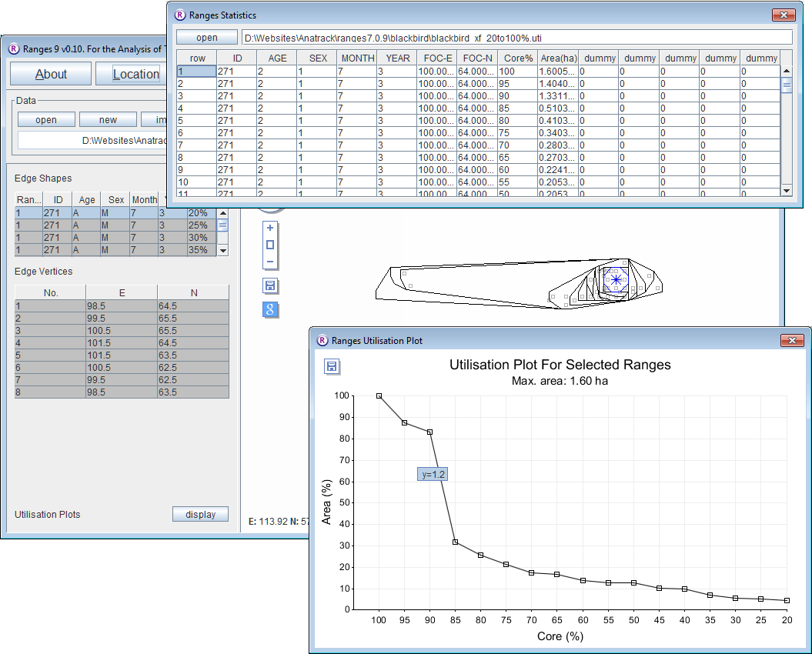The image size is (812, 654).
Task: Zoom out on the map view
Action: pos(269,262)
